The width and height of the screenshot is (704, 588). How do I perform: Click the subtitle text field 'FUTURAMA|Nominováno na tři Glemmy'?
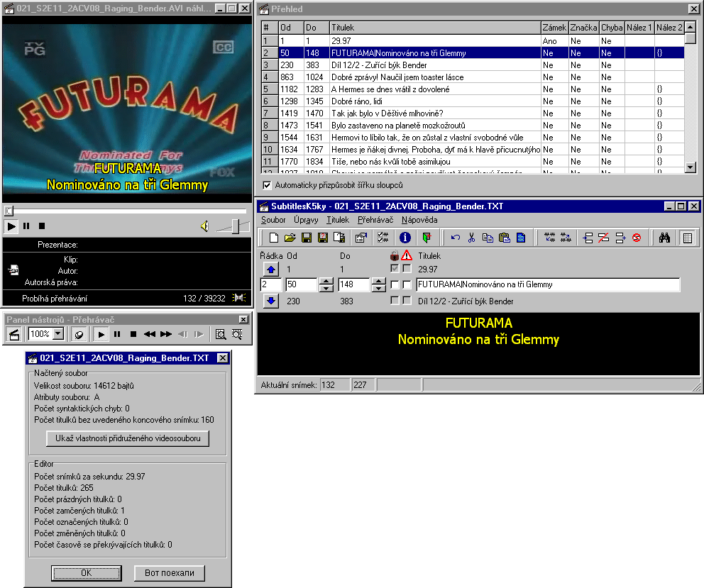point(548,284)
